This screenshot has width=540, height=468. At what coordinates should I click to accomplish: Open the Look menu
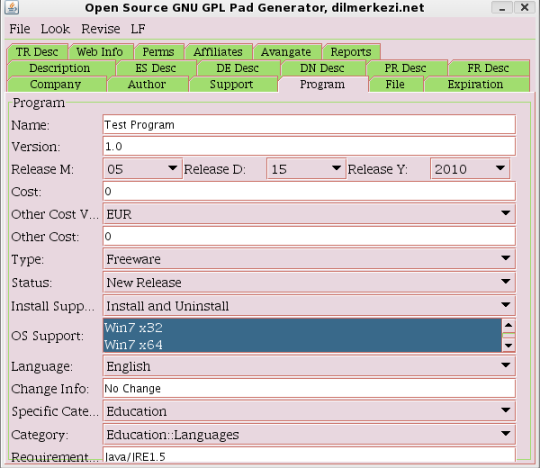coord(55,29)
